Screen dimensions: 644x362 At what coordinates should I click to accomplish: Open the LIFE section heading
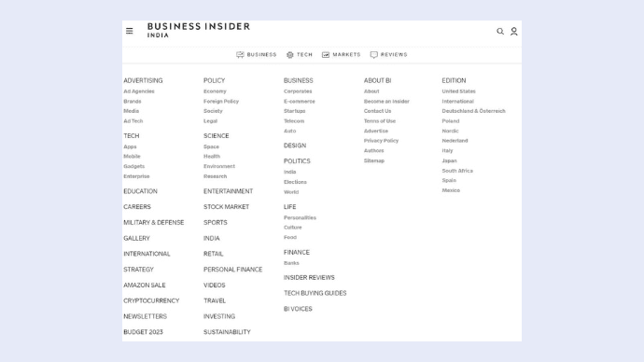(x=289, y=207)
